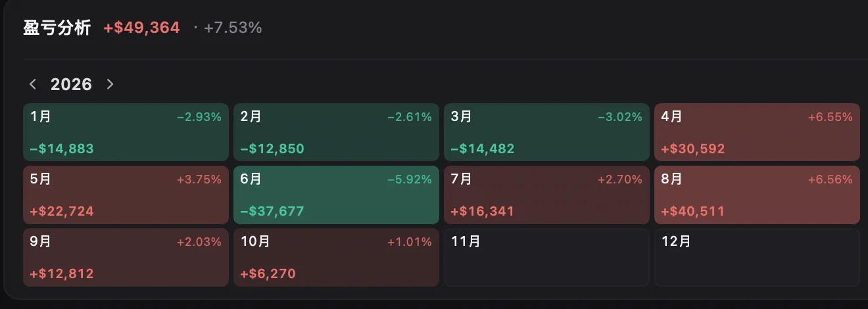Image resolution: width=868 pixels, height=309 pixels.
Task: Select the empty 11月 tile
Action: tap(546, 257)
